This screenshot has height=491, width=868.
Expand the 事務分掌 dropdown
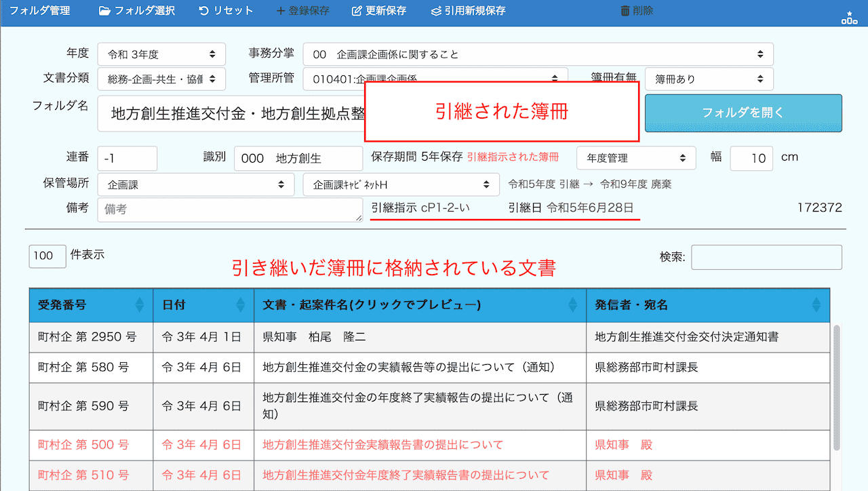[x=538, y=54]
